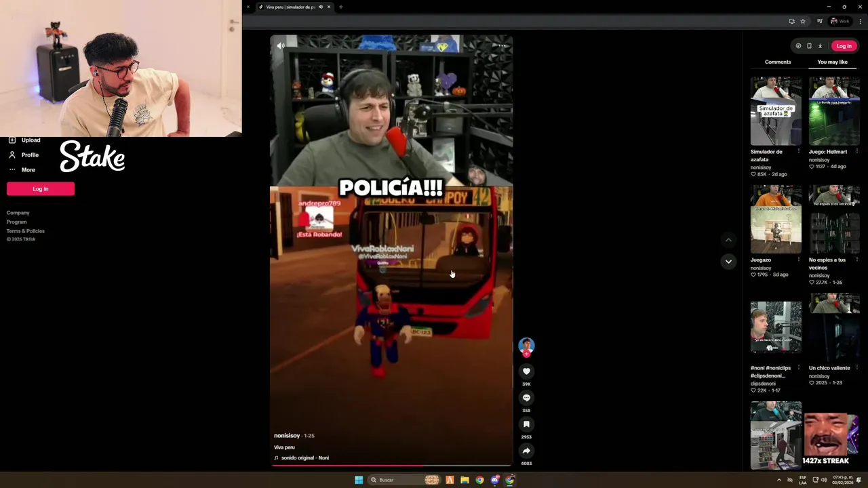
Task: Bookmark this page with the star icon
Action: point(803,21)
